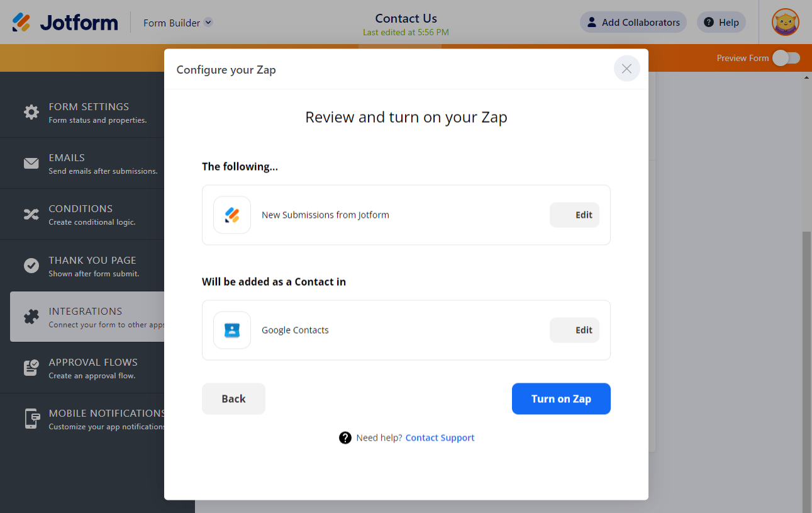Click the Jotform logo icon
This screenshot has width=812, height=513.
[x=21, y=23]
